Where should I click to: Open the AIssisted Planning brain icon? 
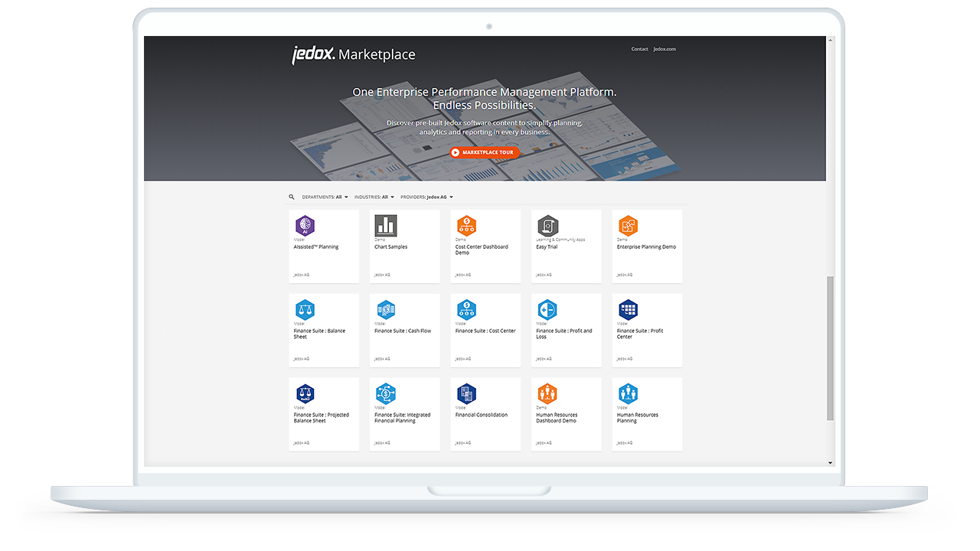[x=305, y=226]
